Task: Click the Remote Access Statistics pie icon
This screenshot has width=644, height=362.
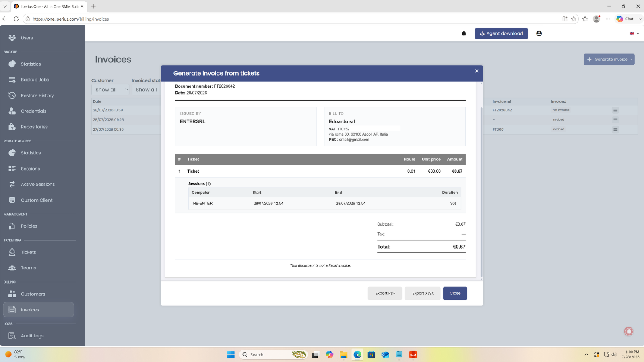Action: 12,153
